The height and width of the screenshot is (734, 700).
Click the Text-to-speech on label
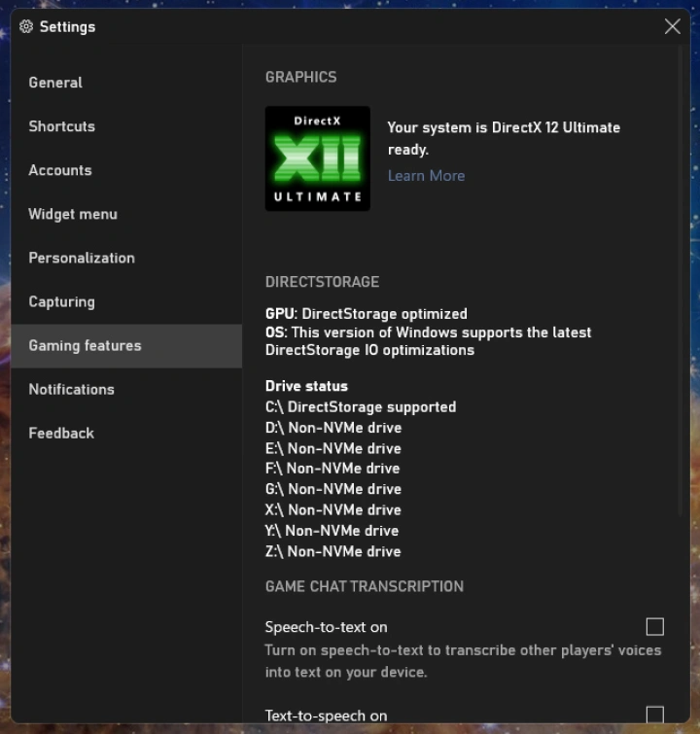[326, 716]
